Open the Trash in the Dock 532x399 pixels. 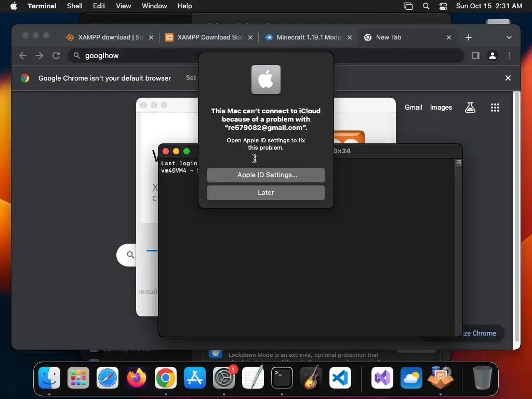click(483, 378)
